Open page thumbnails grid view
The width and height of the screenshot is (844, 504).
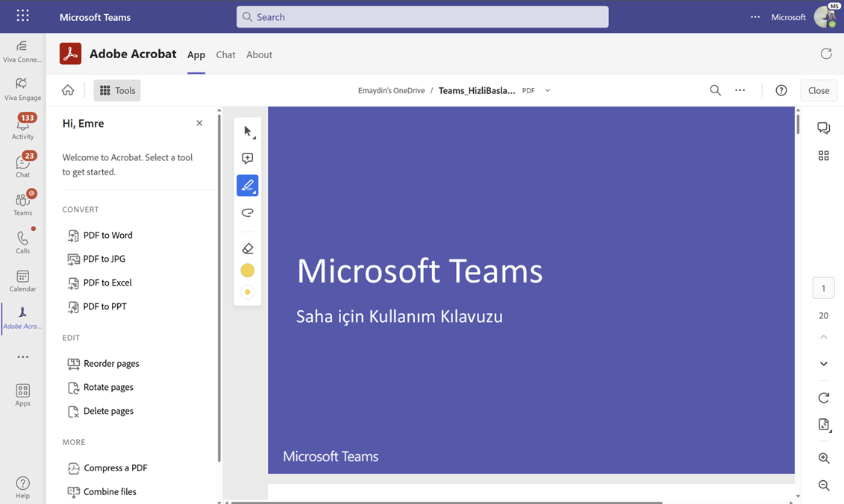[823, 156]
